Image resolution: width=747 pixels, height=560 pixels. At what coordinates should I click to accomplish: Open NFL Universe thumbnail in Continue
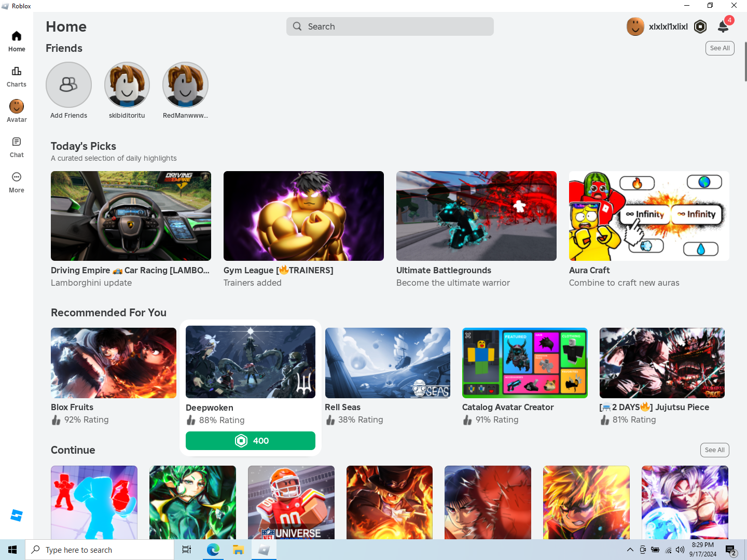(x=291, y=502)
